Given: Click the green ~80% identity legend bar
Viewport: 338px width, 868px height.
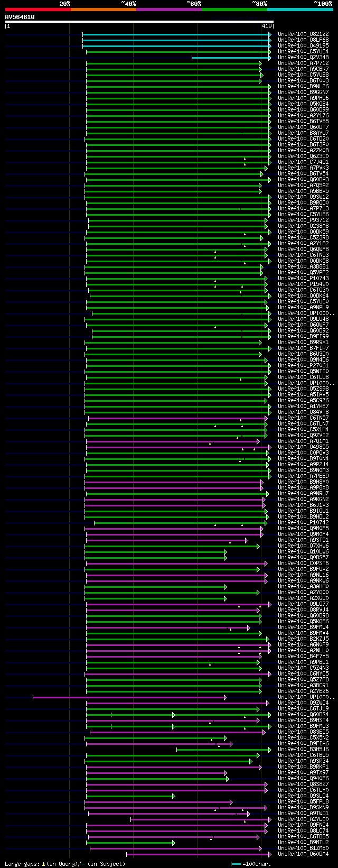Looking at the screenshot, I should 234,9.
